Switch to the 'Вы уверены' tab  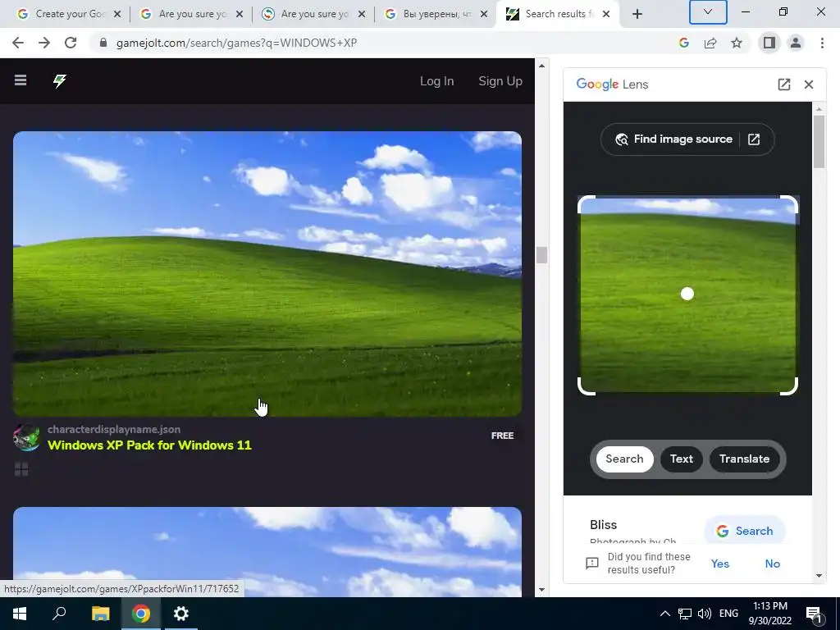point(436,14)
